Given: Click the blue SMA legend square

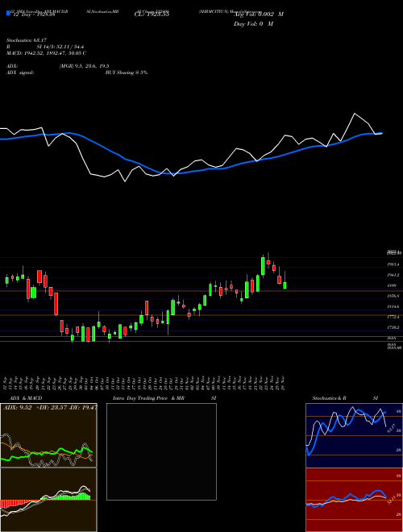Looking at the screenshot, I should (8, 14).
